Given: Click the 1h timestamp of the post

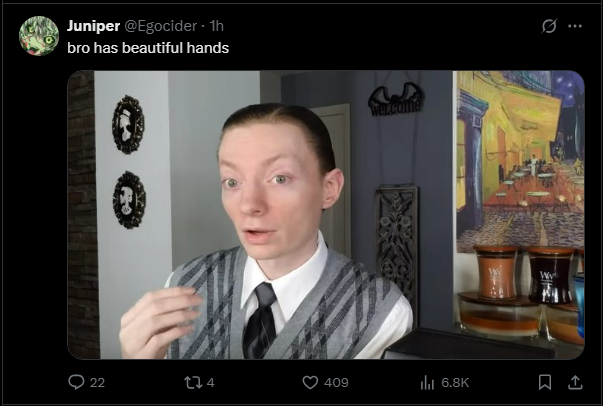Looking at the screenshot, I should 217,26.
